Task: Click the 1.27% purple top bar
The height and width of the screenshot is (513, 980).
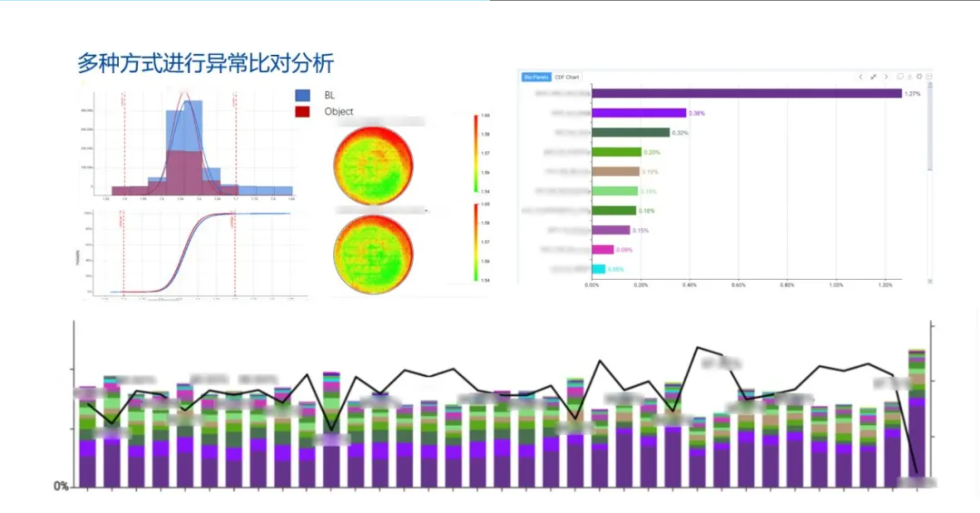Action: point(746,93)
